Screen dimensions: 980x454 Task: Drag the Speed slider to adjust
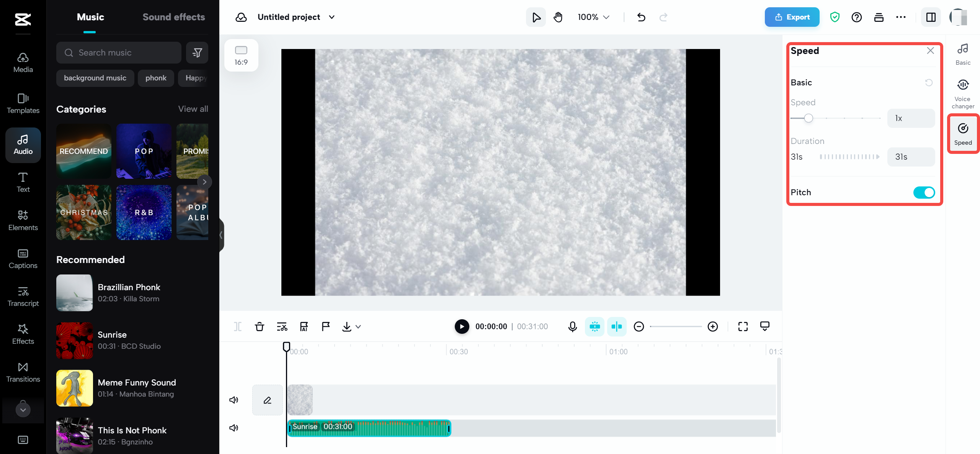(808, 118)
